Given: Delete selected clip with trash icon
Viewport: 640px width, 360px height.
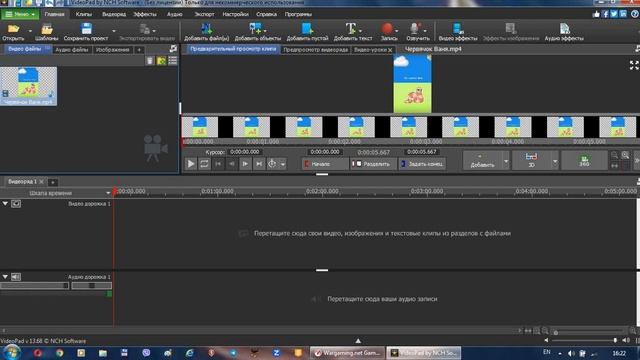Looking at the screenshot, I should pos(150,61).
